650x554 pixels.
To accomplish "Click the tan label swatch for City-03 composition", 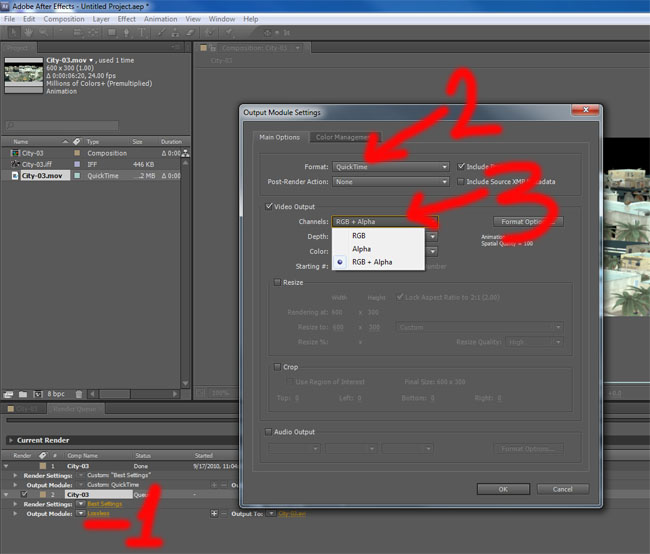I will click(x=77, y=153).
